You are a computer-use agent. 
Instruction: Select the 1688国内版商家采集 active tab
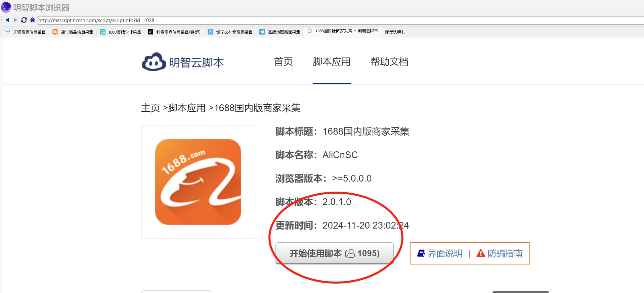pyautogui.click(x=343, y=31)
